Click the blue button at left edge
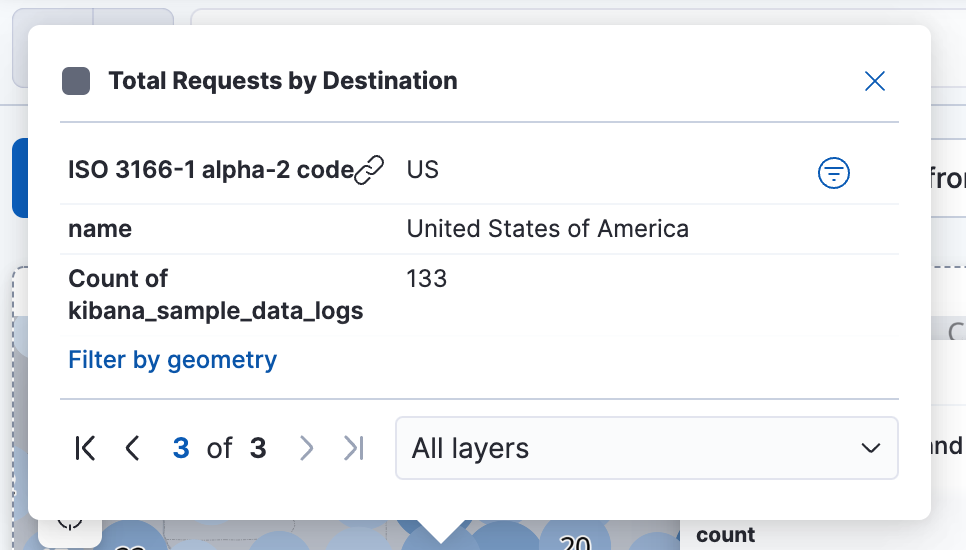 19,178
